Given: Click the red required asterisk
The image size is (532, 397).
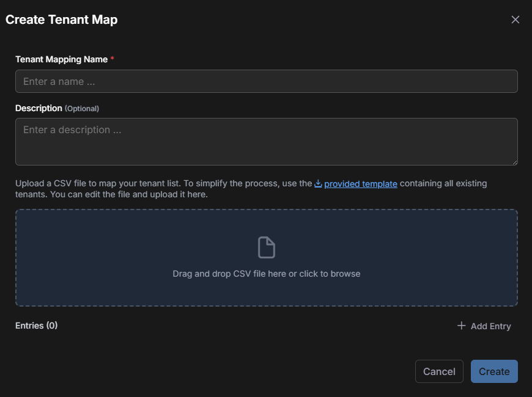Looking at the screenshot, I should tap(113, 59).
